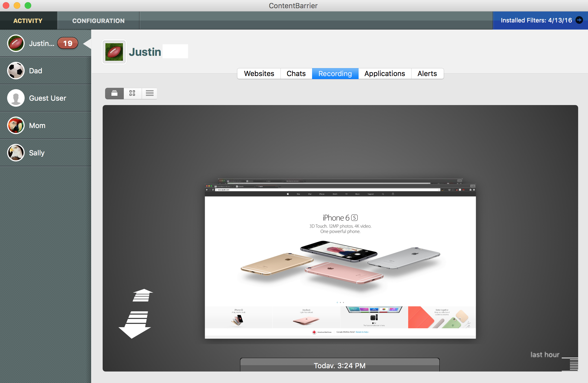Select Guest User in sidebar

coord(45,98)
